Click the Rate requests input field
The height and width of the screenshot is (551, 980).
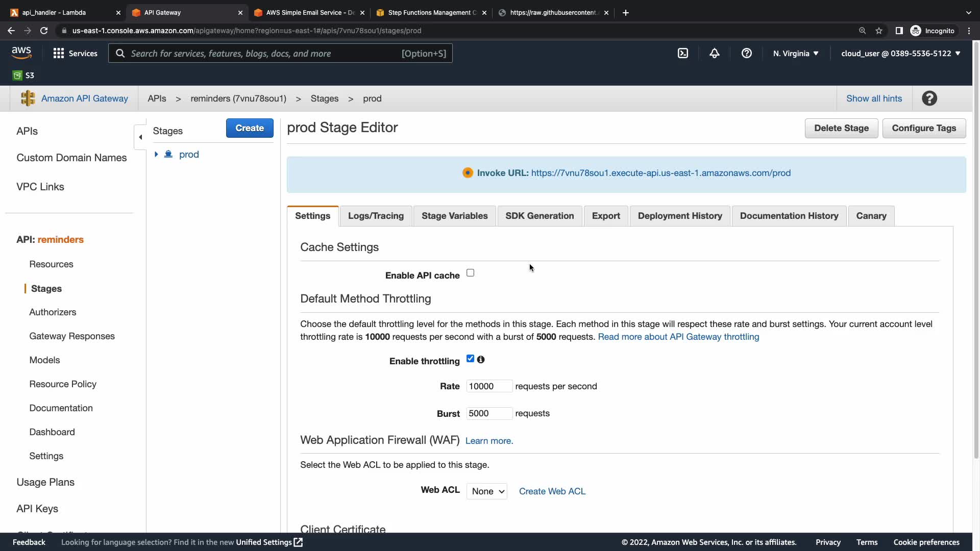coord(488,386)
